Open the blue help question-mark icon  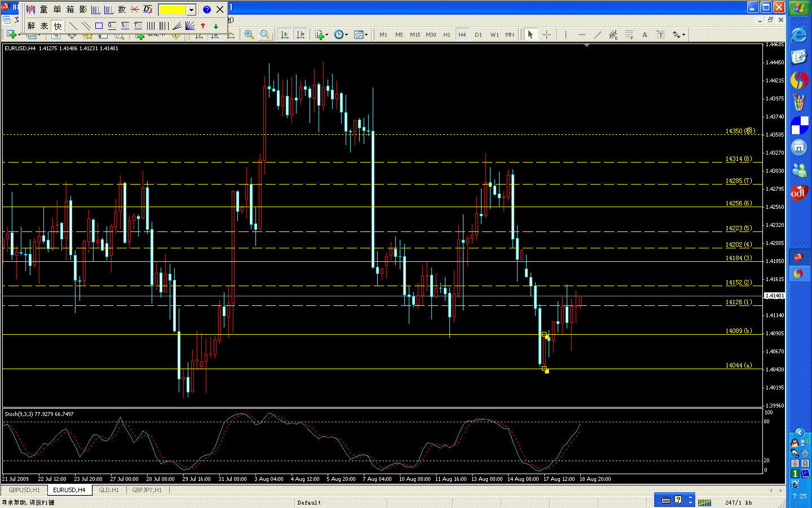206,10
